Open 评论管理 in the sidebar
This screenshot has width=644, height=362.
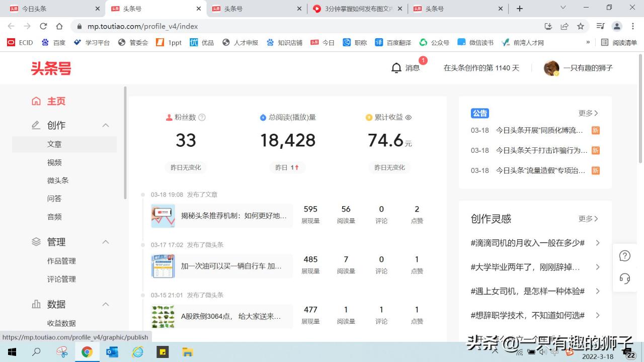coord(61,279)
